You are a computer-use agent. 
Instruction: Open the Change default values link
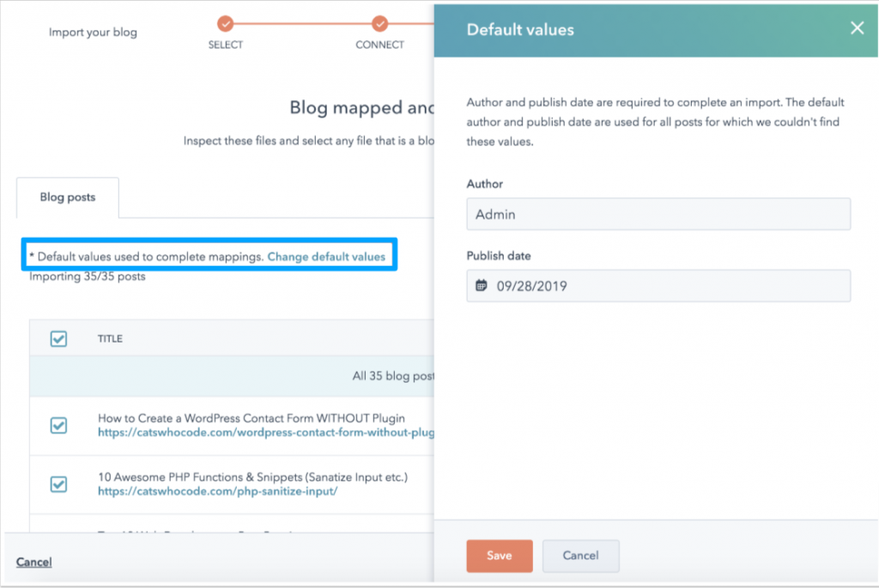pyautogui.click(x=327, y=257)
